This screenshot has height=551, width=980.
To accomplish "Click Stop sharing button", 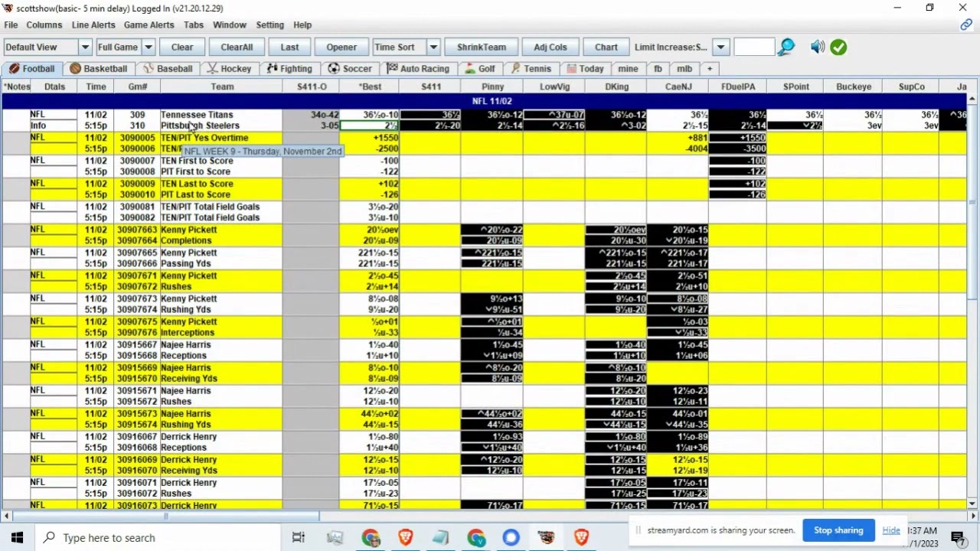I will tap(838, 530).
